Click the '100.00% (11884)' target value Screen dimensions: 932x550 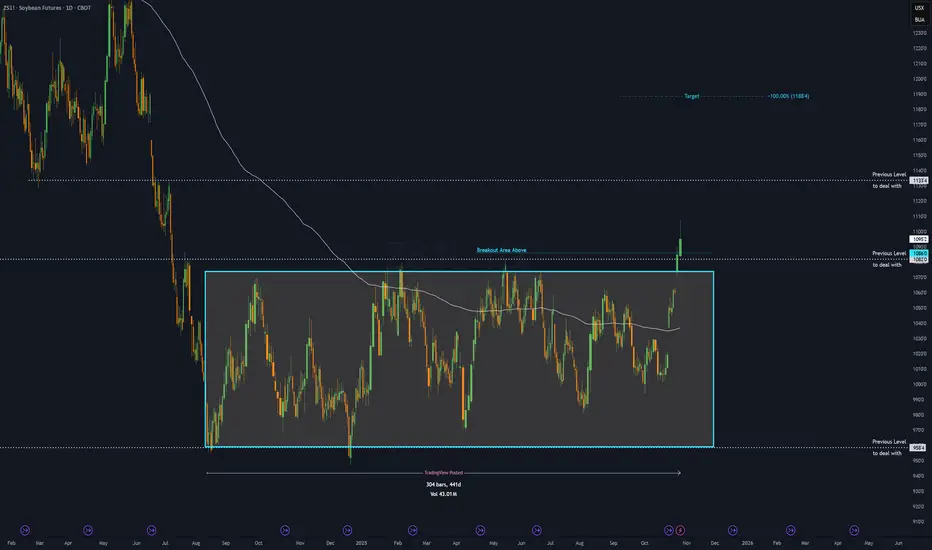788,96
